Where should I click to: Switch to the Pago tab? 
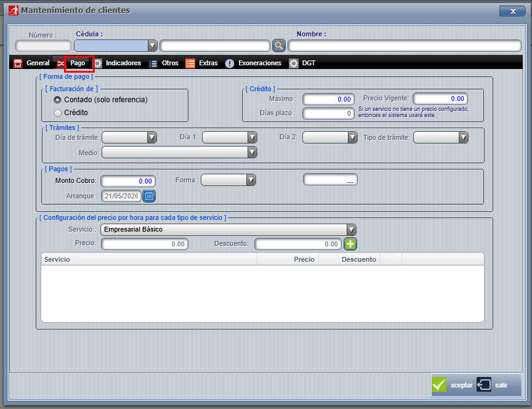(78, 63)
